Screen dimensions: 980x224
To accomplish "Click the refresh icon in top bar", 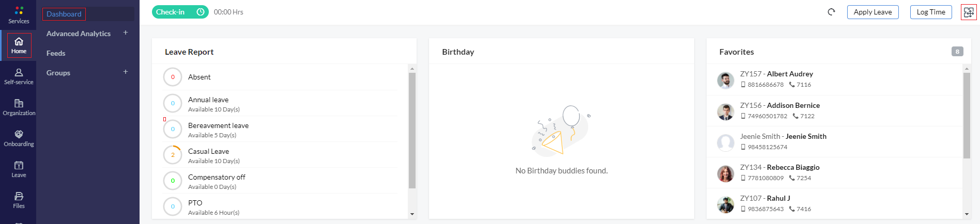I will click(x=831, y=12).
